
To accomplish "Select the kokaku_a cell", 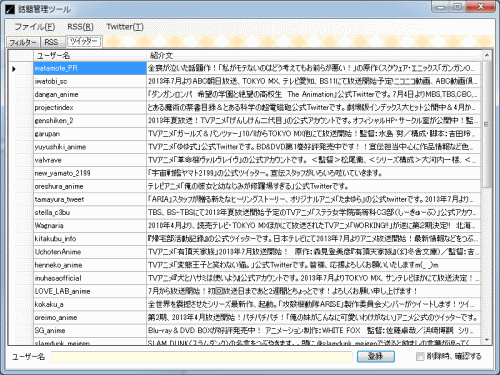I will point(90,304).
